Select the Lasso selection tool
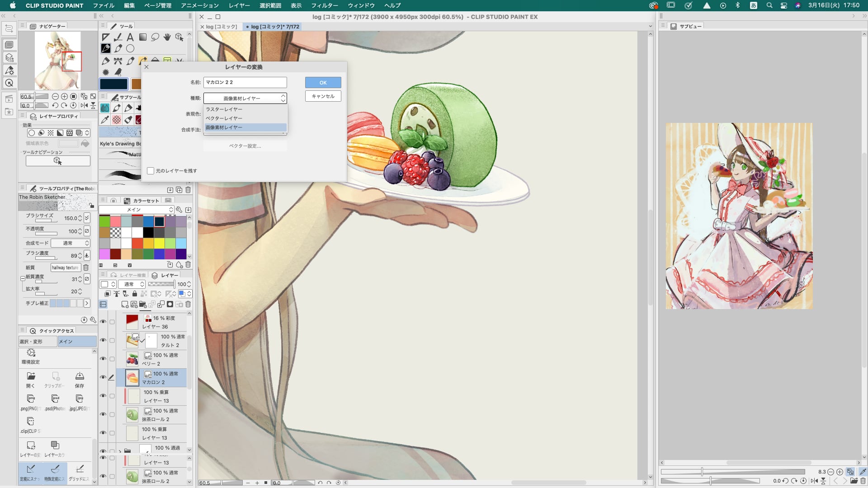The width and height of the screenshot is (868, 488). pos(155,37)
